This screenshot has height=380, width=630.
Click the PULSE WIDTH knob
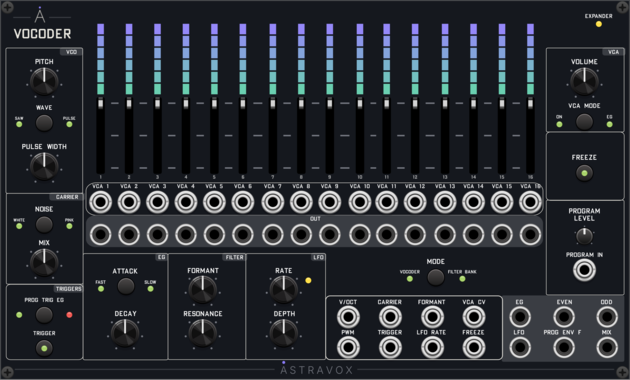point(44,166)
